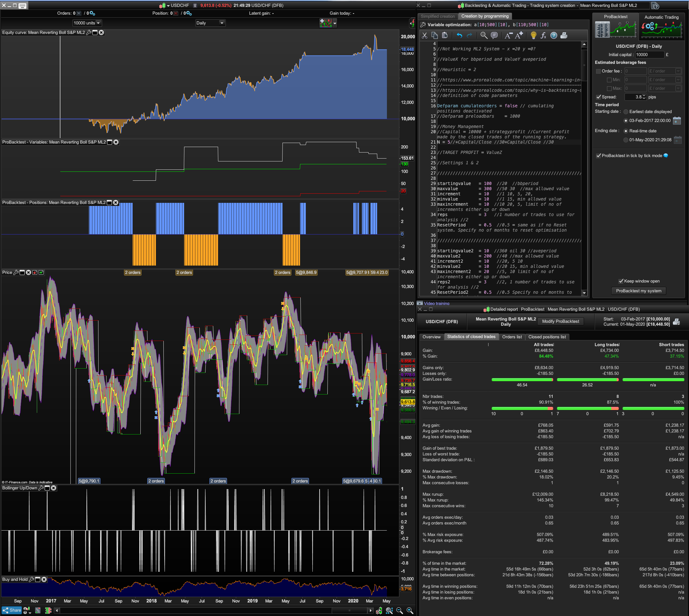Increase editor font size with A+ icon
Image resolution: width=689 pixels, height=616 pixels.
519,36
